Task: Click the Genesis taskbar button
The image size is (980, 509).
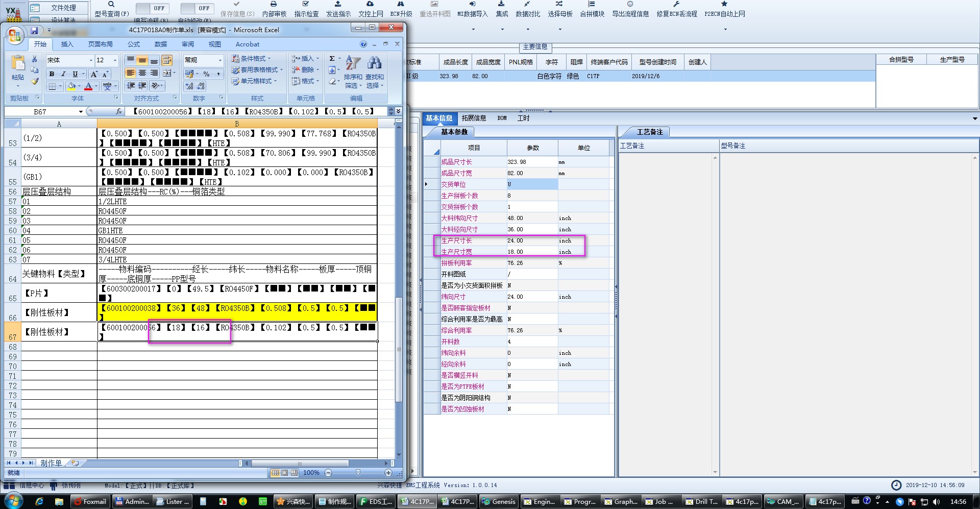Action: point(499,501)
